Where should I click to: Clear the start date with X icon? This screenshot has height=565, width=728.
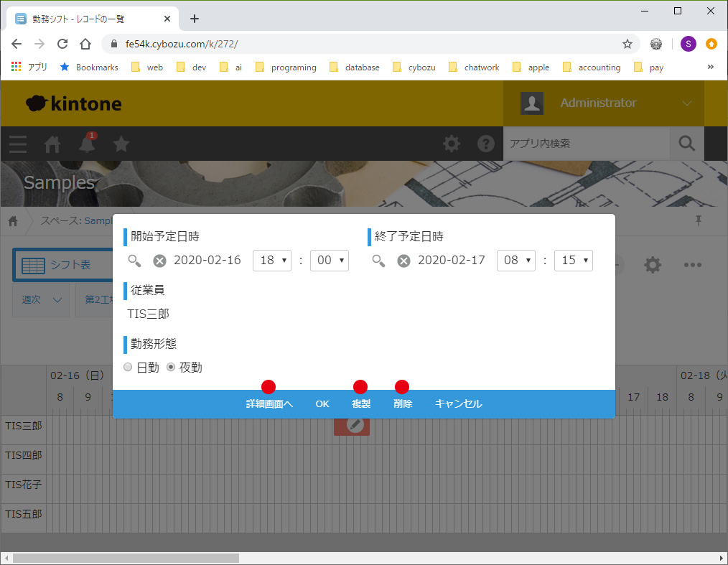[159, 261]
